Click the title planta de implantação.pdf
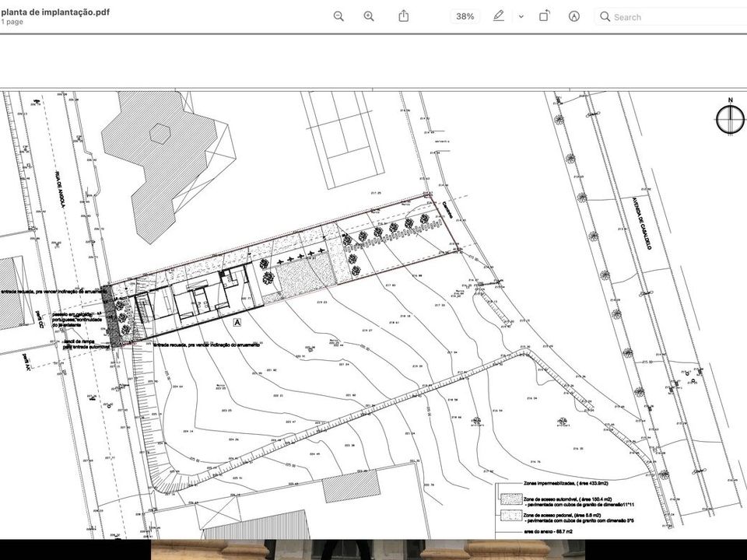The image size is (747, 560). click(55, 12)
